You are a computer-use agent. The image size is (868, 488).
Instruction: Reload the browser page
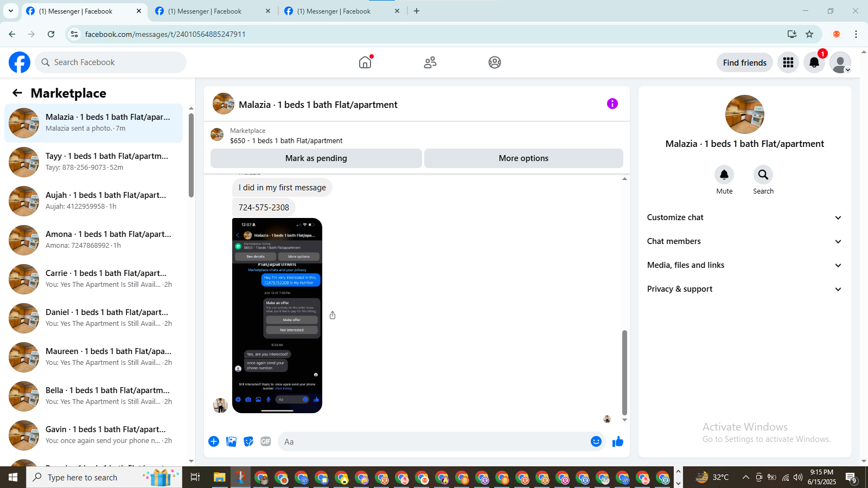(x=51, y=34)
